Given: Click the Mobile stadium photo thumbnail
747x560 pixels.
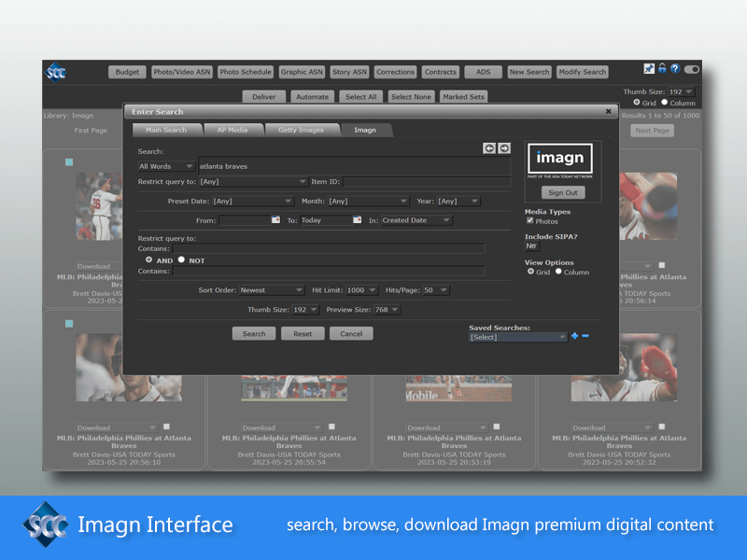Looking at the screenshot, I should pos(458,388).
